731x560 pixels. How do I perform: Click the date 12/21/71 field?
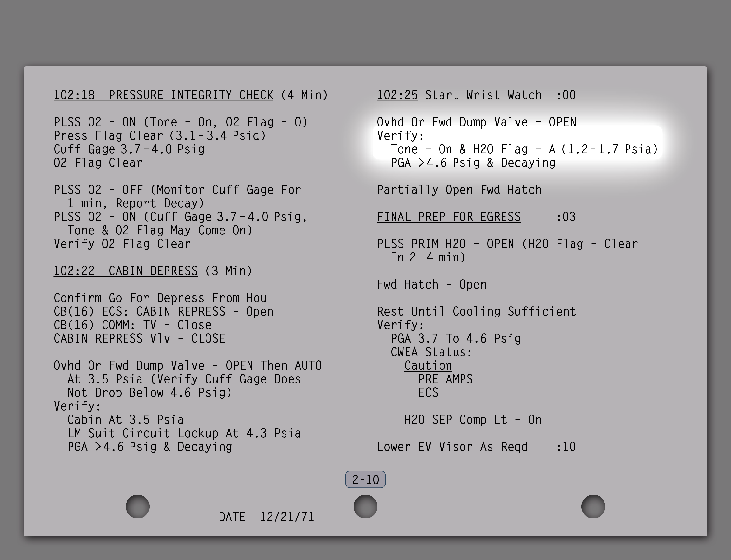[x=287, y=517]
